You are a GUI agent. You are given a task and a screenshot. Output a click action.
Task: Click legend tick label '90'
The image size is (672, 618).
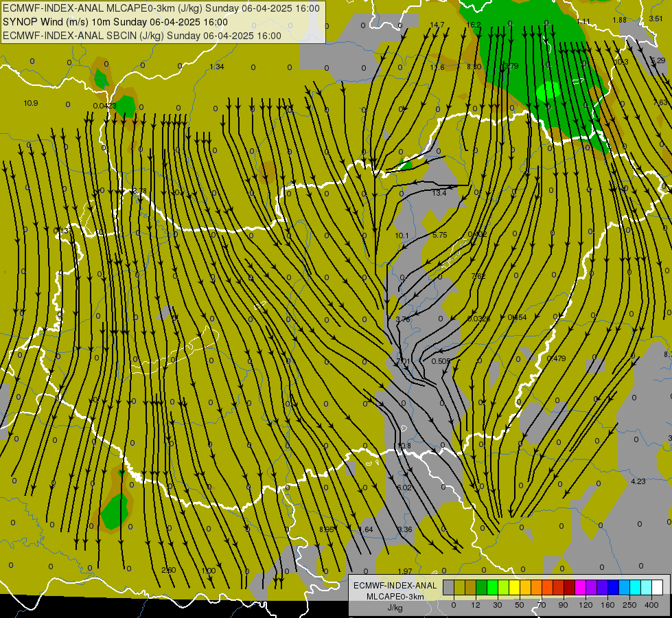pos(563,605)
